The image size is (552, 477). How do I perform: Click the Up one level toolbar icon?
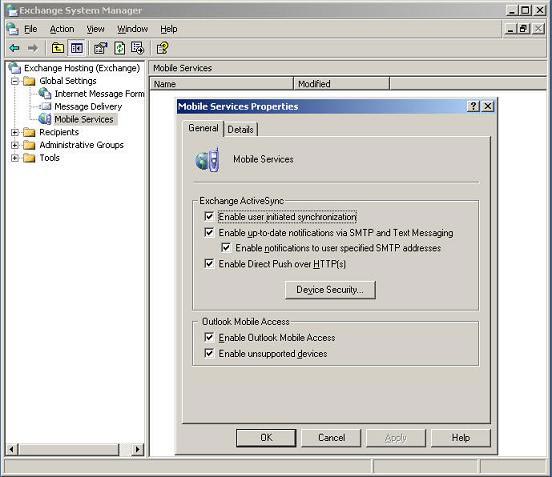58,48
